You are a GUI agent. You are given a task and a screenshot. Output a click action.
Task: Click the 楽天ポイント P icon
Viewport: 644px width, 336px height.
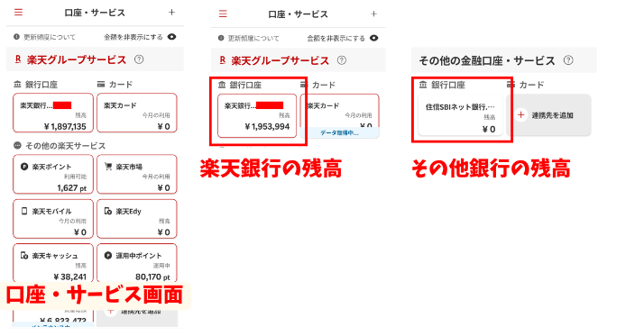[x=24, y=167]
